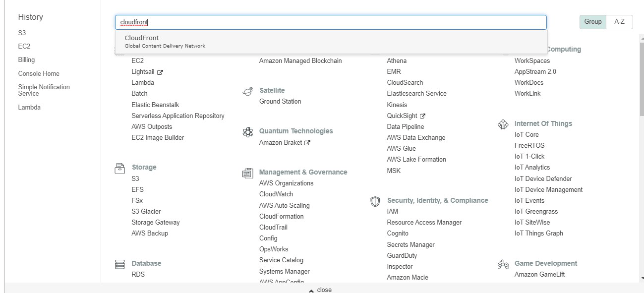Open CloudTrail service
This screenshot has height=293, width=644.
[x=273, y=228]
